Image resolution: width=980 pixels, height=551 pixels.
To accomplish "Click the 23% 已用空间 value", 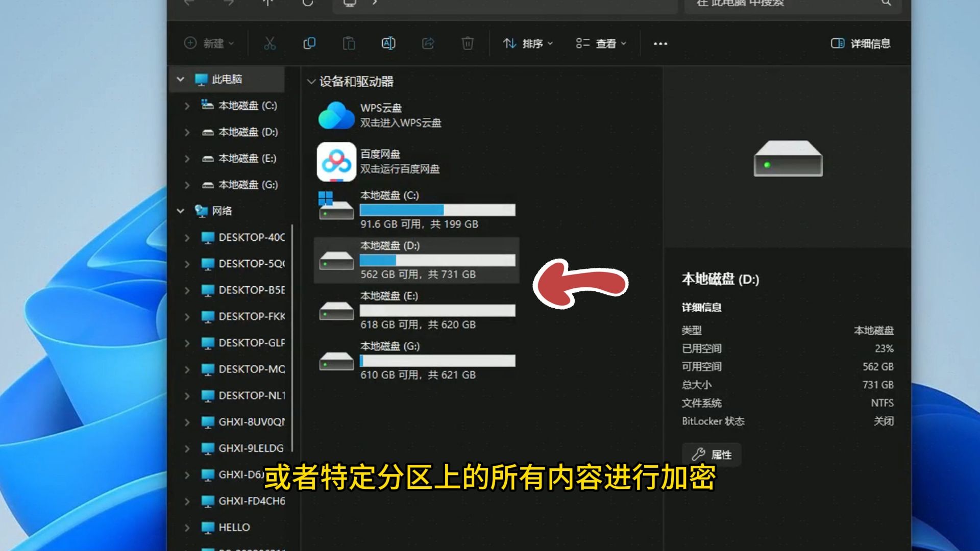I will [884, 348].
